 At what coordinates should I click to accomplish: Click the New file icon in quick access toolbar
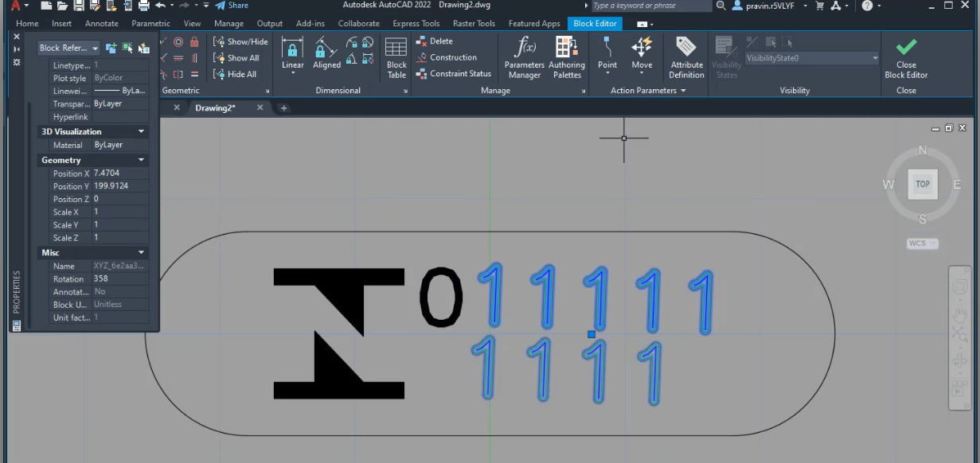[48, 6]
